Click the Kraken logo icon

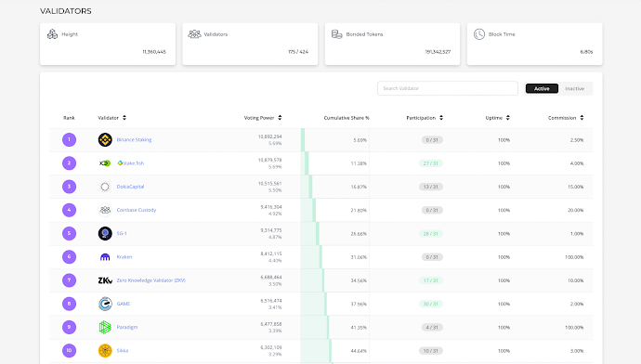point(105,257)
